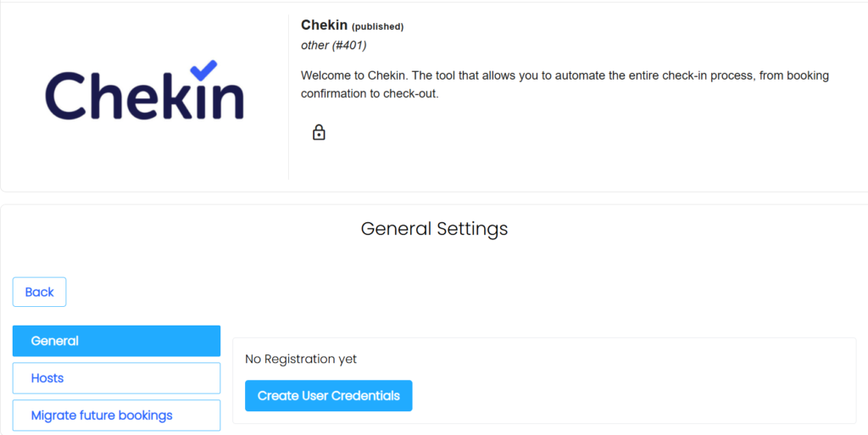868x435 pixels.
Task: Select the General settings tab
Action: (x=116, y=341)
